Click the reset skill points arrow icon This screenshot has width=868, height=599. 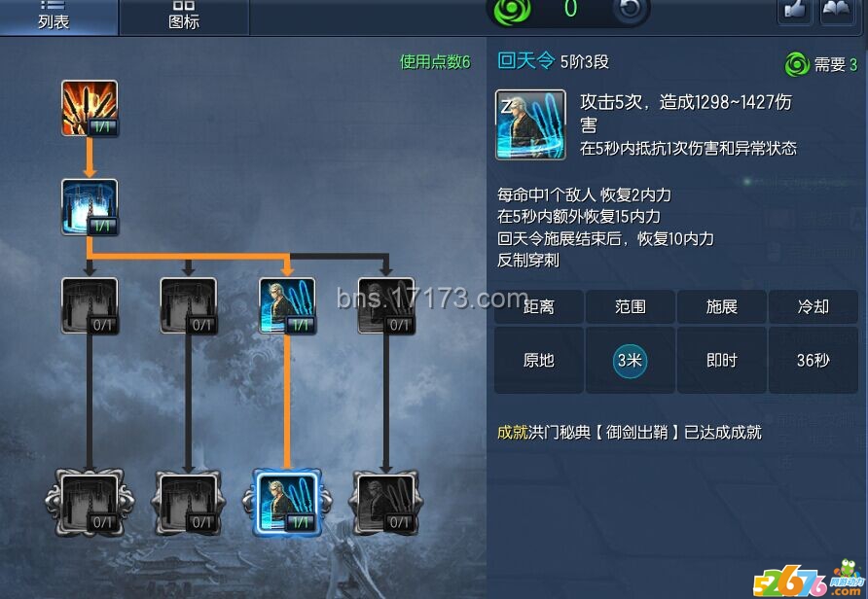631,10
